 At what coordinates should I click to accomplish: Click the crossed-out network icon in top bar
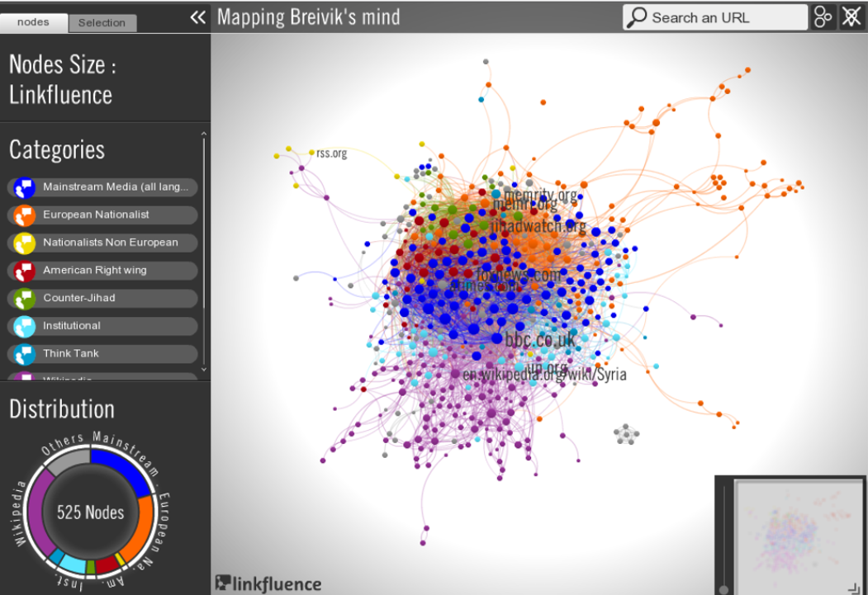851,17
